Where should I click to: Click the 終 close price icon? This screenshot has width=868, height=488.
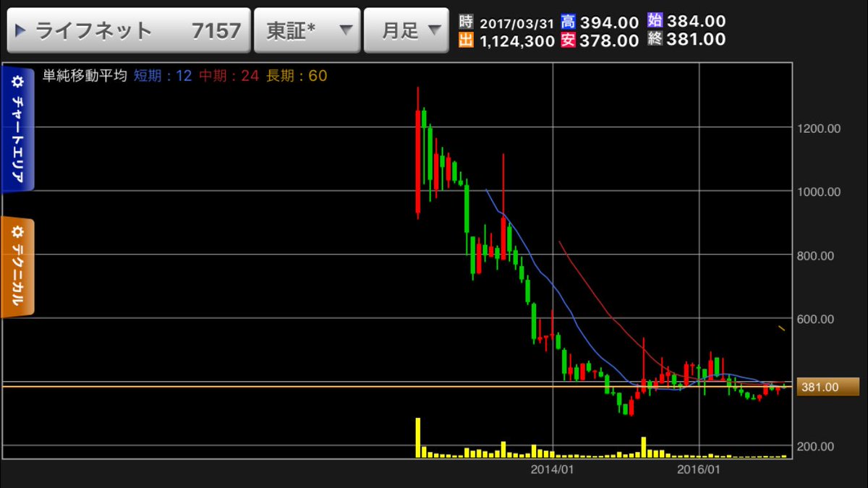pyautogui.click(x=655, y=40)
